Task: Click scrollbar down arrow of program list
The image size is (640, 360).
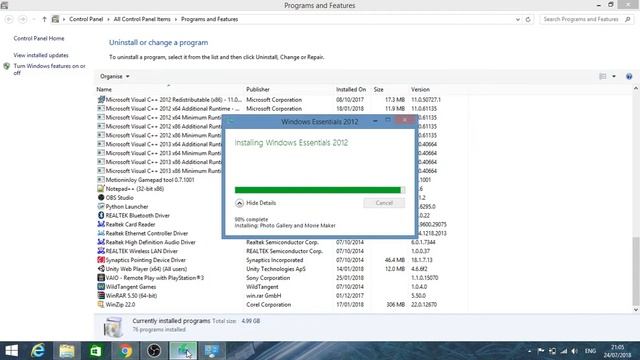Action: coord(636,310)
